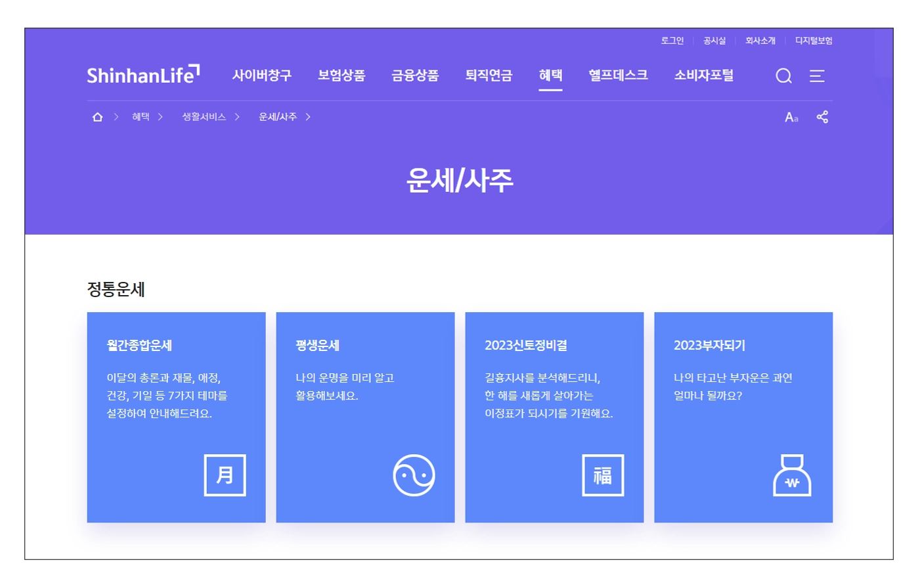Open the share icon on the page
Screen dimensions: 924x583
coord(822,116)
